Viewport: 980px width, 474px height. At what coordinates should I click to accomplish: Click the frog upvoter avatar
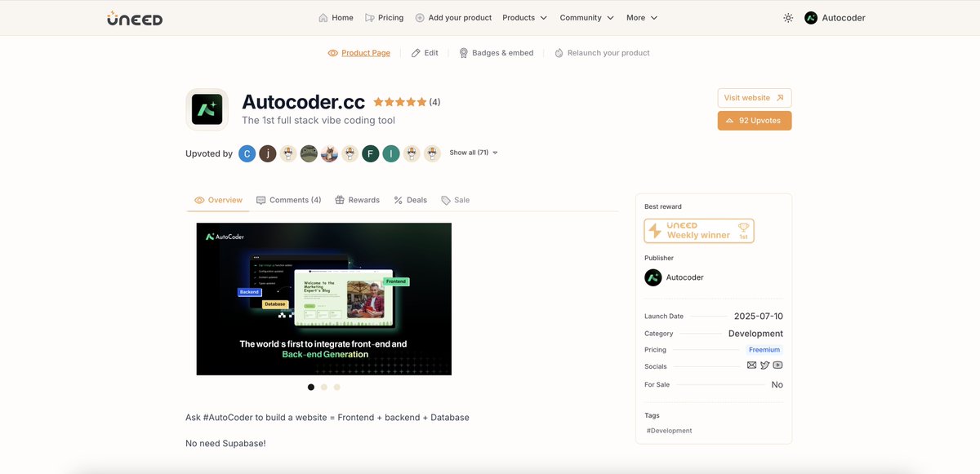click(309, 153)
